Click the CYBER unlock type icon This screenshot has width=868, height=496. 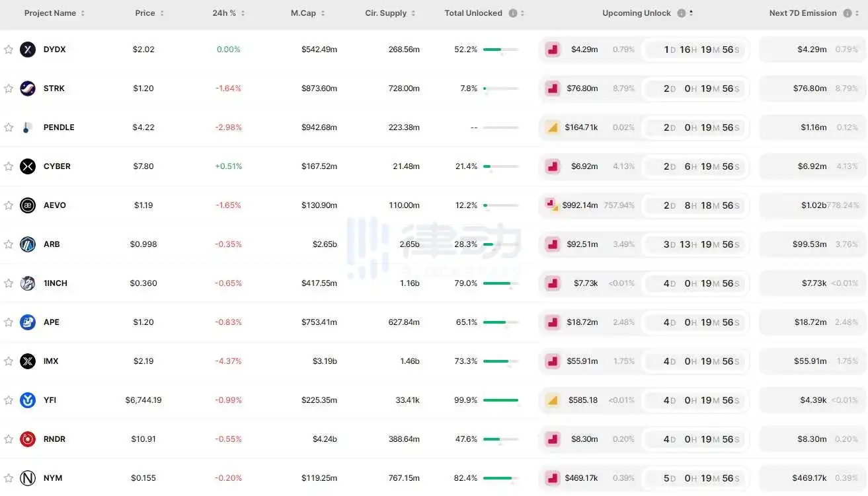553,166
